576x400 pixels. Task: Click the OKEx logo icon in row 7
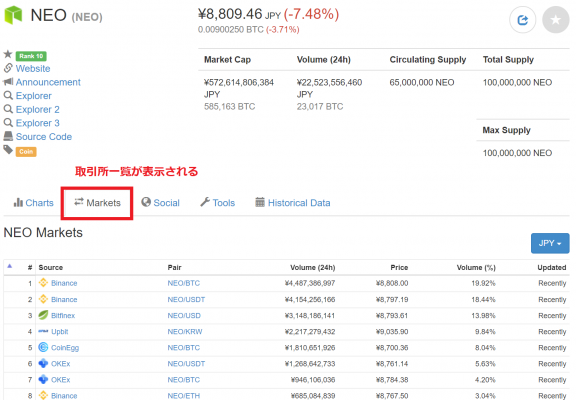click(43, 379)
